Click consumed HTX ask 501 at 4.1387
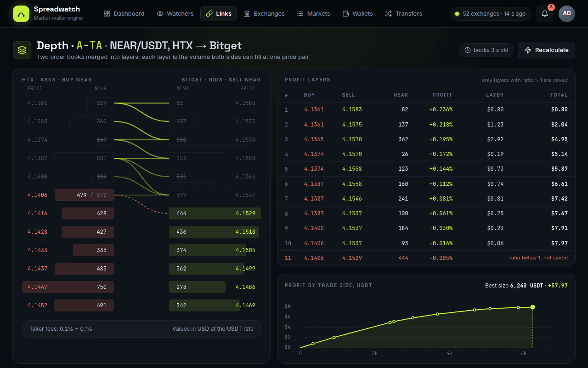 83,158
